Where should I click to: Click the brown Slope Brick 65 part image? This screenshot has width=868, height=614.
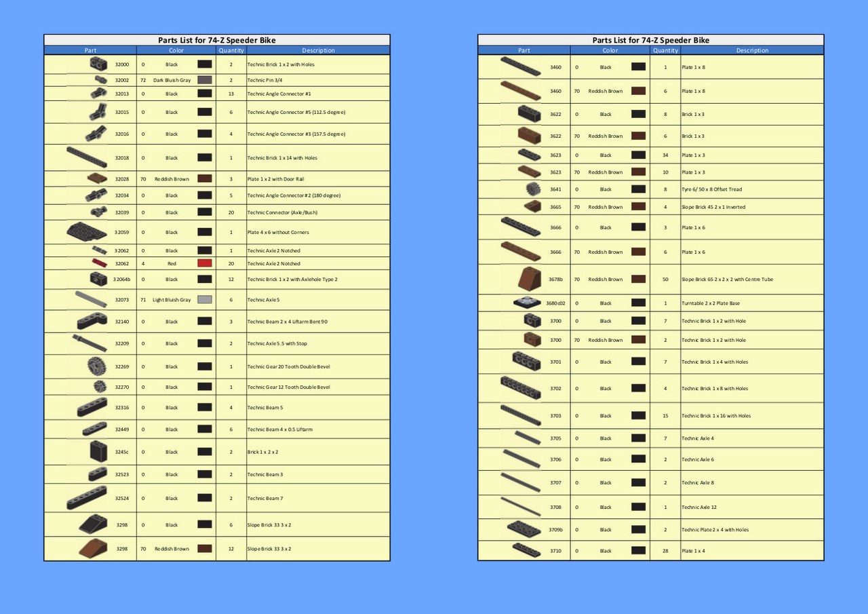530,279
